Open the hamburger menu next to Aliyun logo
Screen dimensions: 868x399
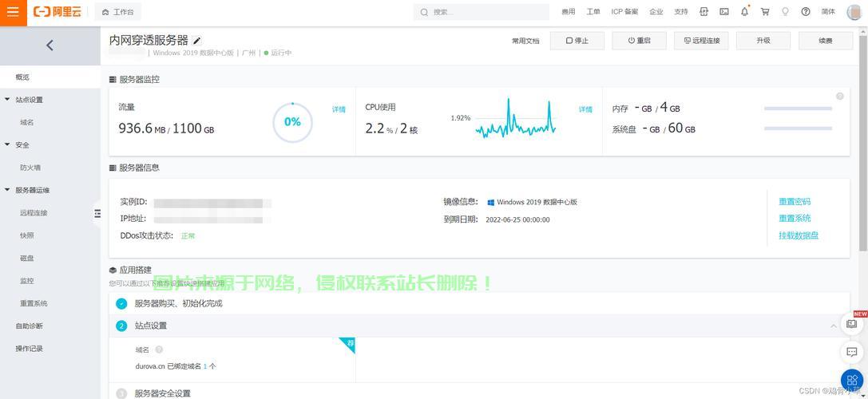tap(13, 12)
